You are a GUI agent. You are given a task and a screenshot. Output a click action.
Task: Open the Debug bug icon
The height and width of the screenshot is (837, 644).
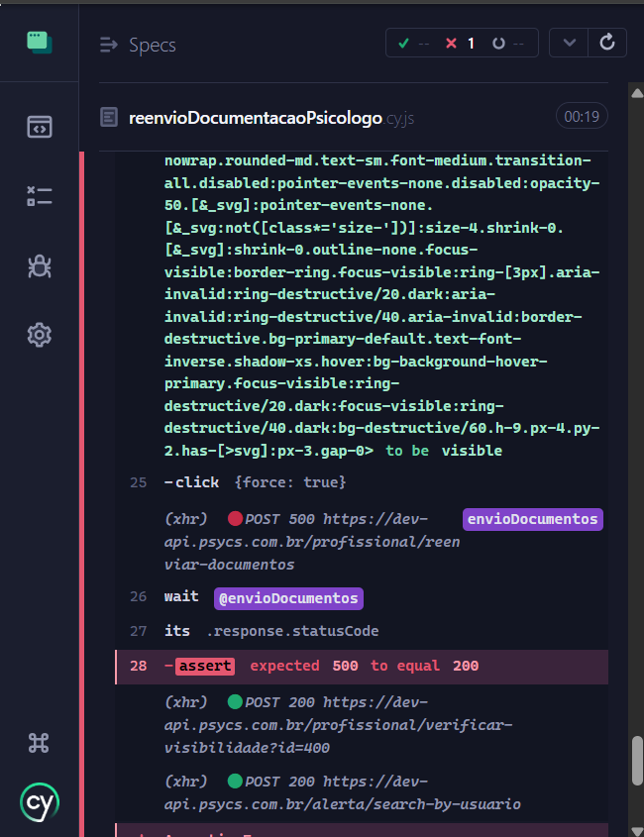coord(39,265)
